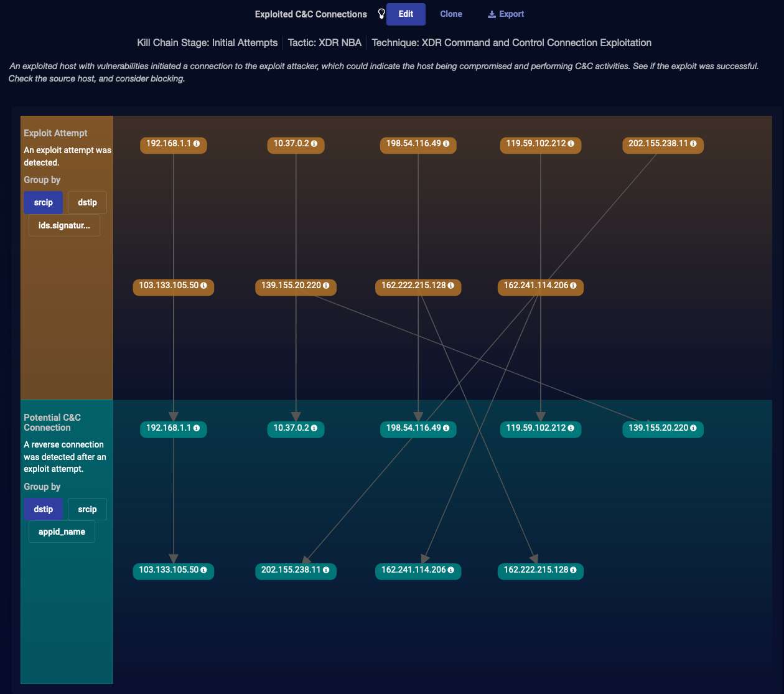Group Exploit Attempt by dstip
Screen dimensions: 784x694
[x=87, y=203]
